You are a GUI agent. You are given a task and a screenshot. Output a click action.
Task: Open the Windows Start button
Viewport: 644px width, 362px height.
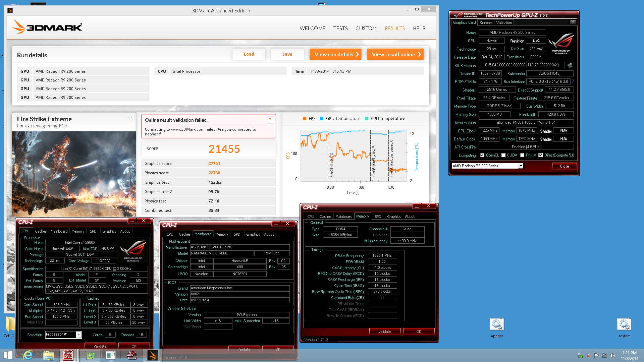click(x=8, y=355)
